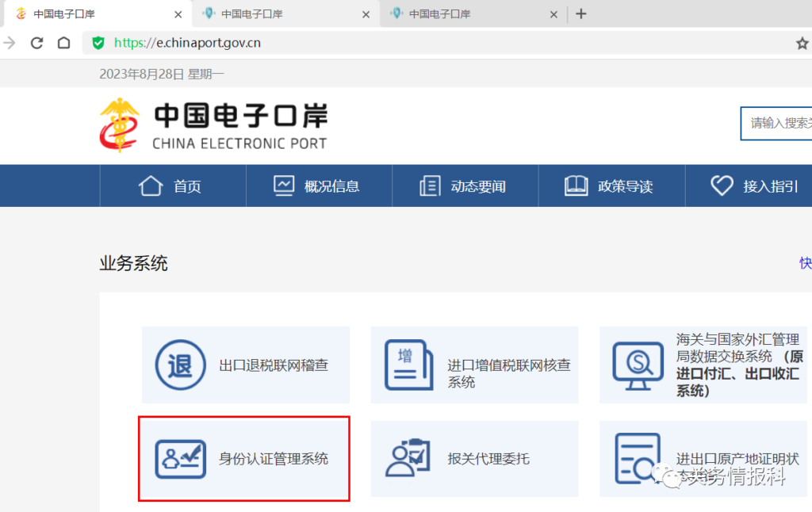Click the monitor search icon for 外汇 system
The image size is (812, 512).
point(638,366)
